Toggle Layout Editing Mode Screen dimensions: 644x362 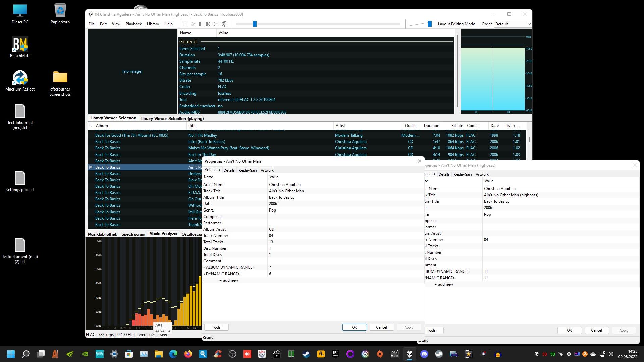457,24
